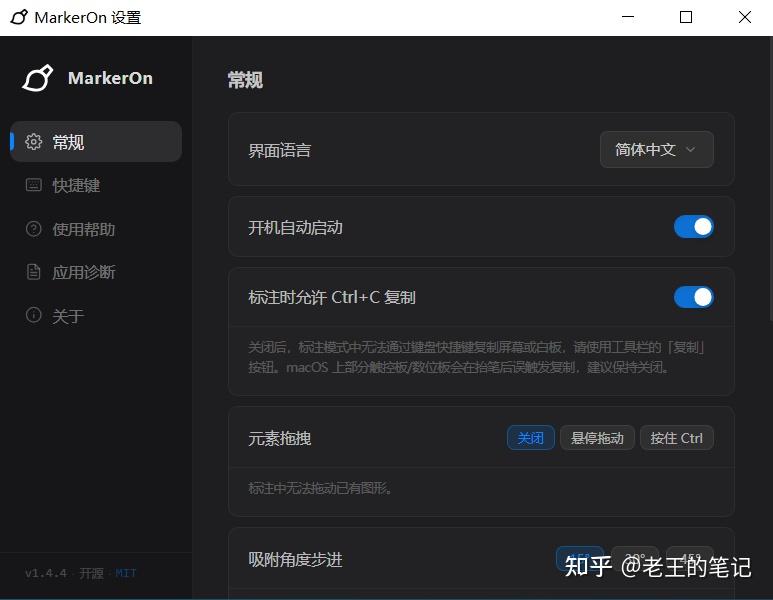Click the MIT license link
Viewport: 773px width, 600px height.
[x=126, y=573]
